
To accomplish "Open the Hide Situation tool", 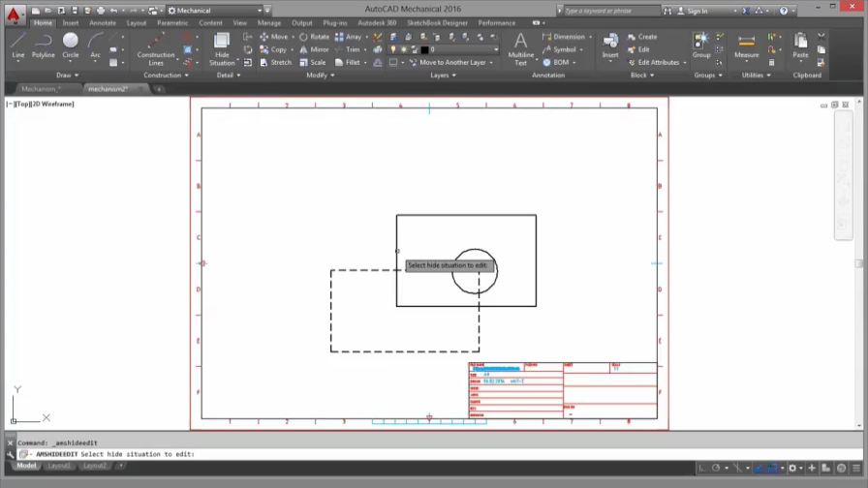I will tap(222, 48).
